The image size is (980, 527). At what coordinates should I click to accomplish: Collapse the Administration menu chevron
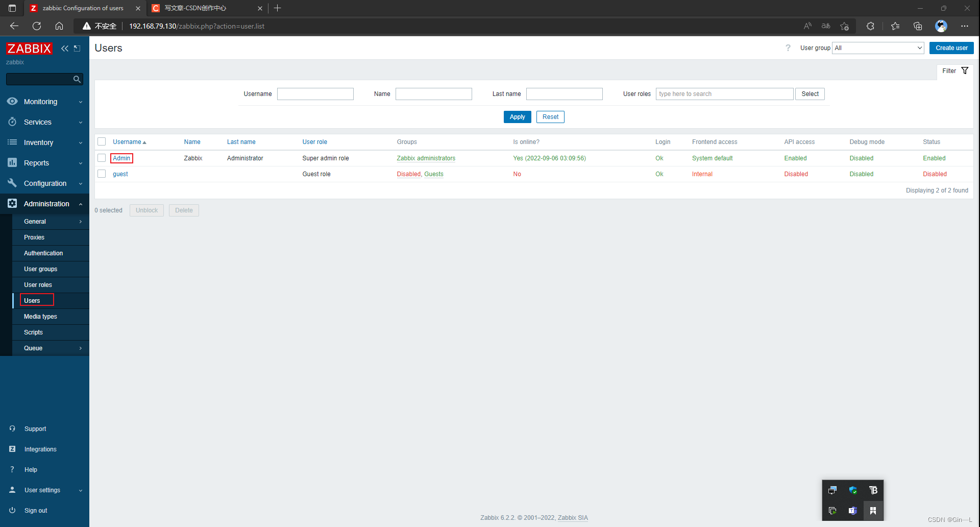coord(81,204)
